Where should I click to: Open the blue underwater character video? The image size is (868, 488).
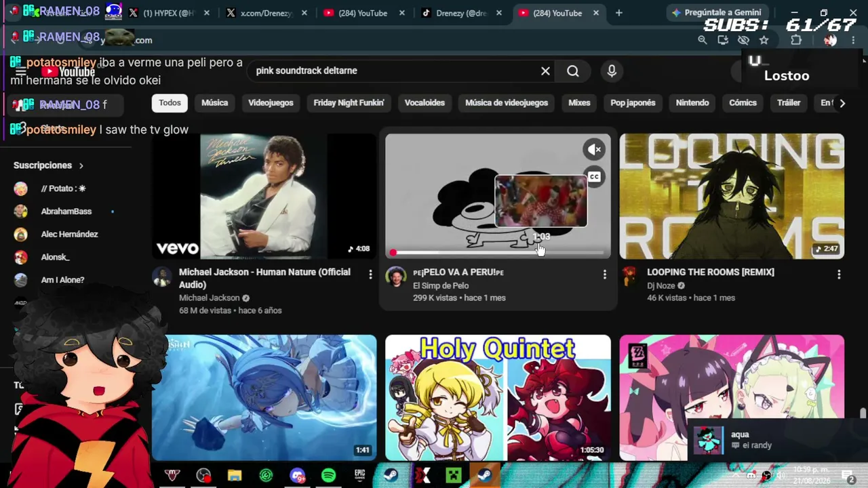264,398
